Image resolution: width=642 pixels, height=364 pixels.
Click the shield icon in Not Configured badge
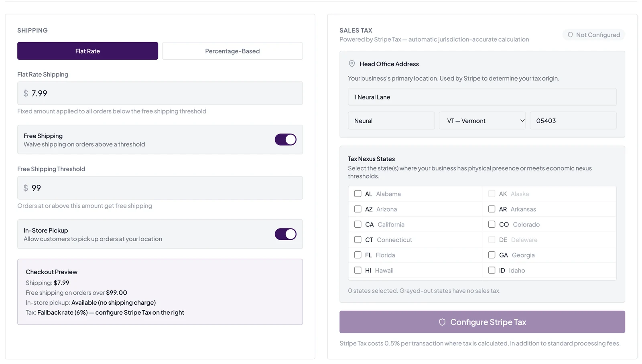click(570, 35)
